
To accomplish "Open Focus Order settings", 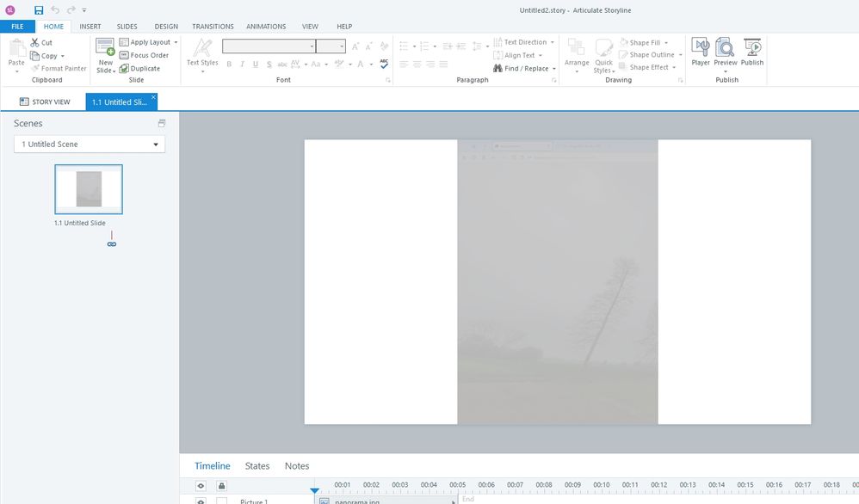I will (x=144, y=55).
